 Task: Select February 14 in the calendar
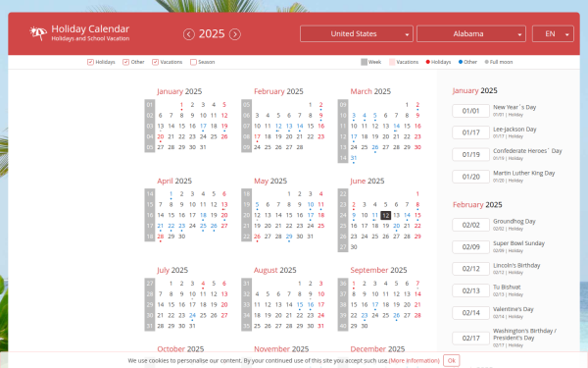pyautogui.click(x=300, y=127)
